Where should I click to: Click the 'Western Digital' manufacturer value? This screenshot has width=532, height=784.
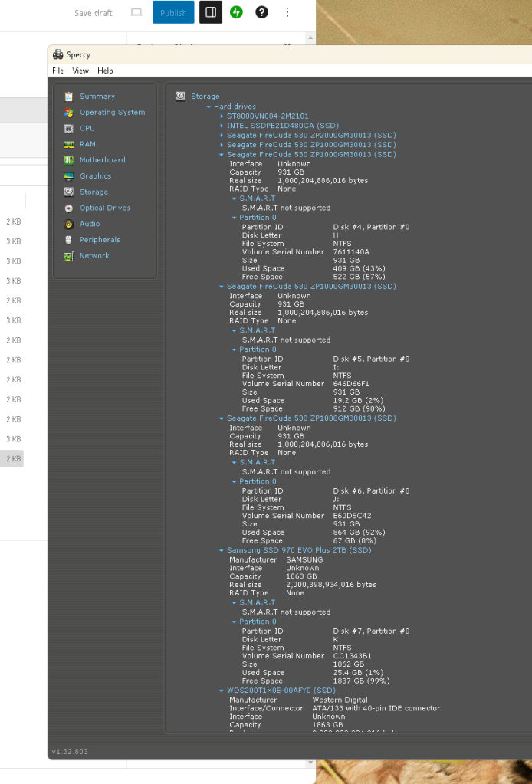[x=340, y=700]
